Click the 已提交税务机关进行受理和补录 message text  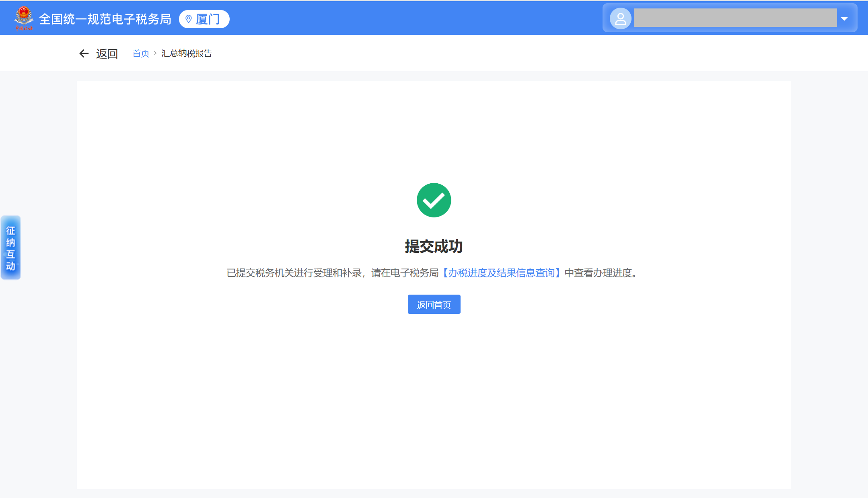(294, 273)
